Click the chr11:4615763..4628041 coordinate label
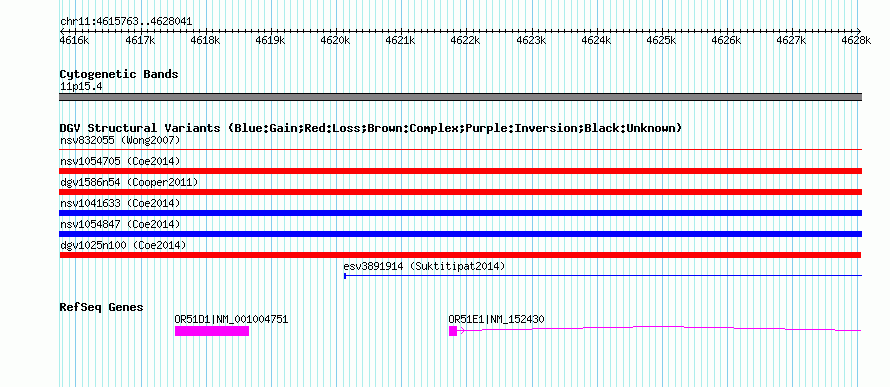The height and width of the screenshot is (387, 890). [126, 22]
